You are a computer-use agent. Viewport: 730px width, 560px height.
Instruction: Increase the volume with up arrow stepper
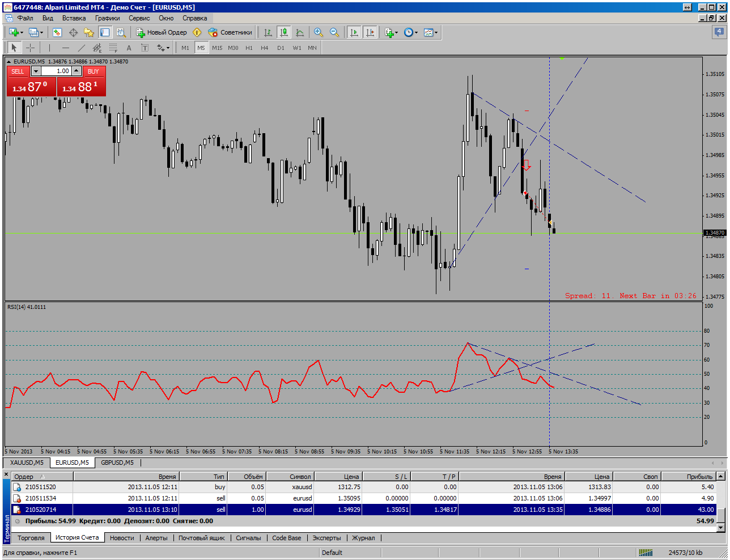77,71
